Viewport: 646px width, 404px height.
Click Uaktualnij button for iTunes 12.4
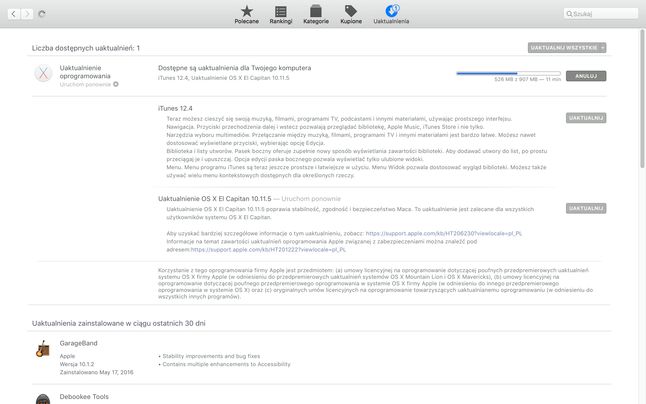pos(586,118)
